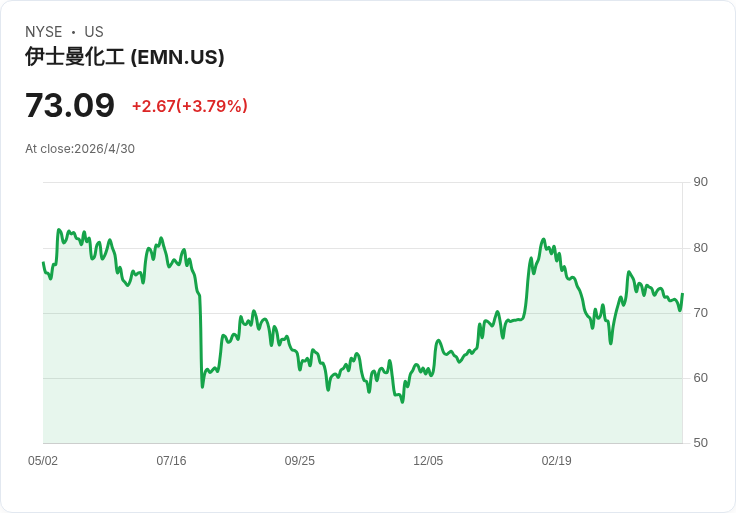Click the 07/16 date on x-axis

[171, 460]
